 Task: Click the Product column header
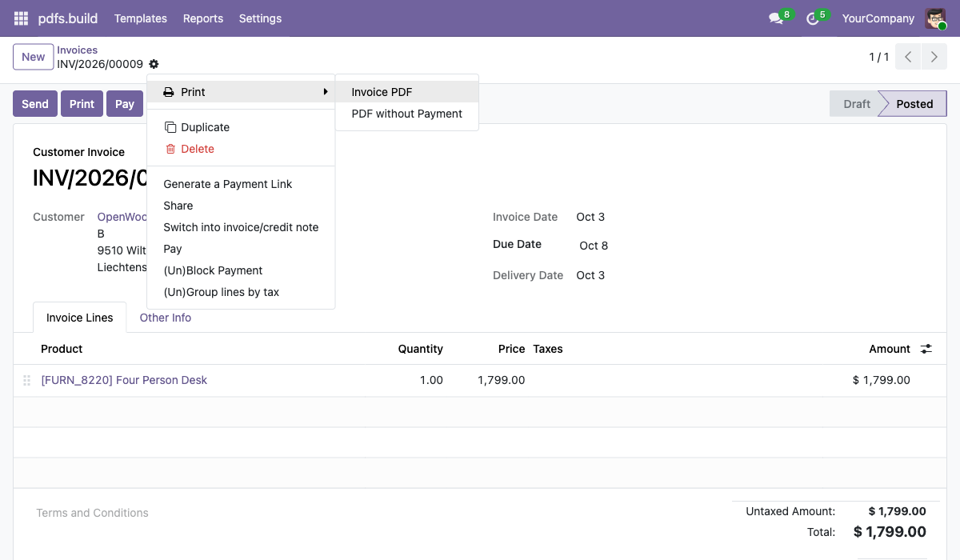62,349
